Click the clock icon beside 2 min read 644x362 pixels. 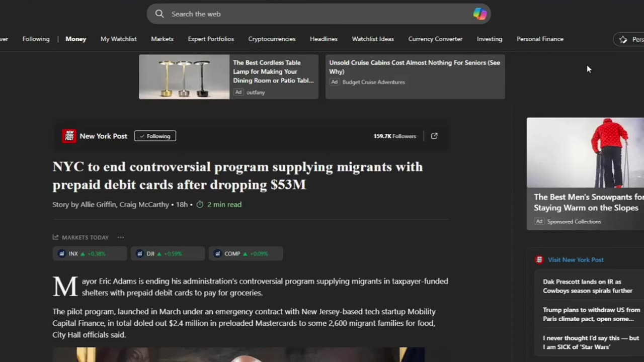point(200,205)
